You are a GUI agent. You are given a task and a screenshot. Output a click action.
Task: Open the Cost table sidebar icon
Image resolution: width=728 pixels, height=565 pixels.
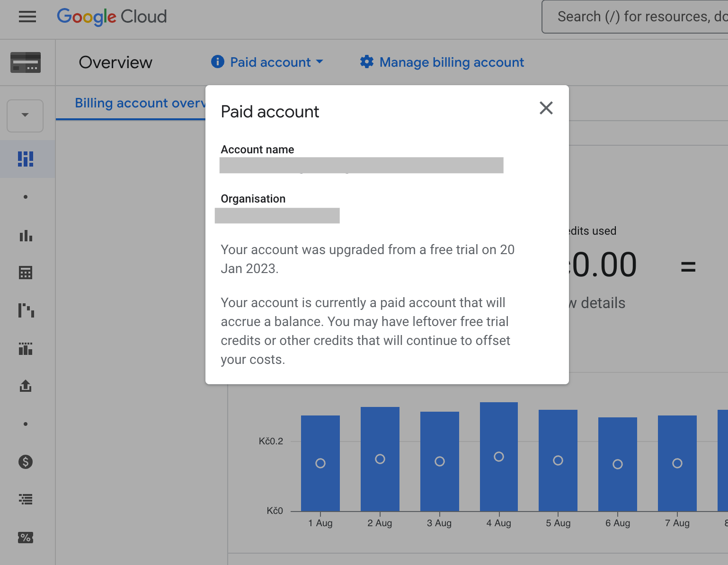point(26,273)
